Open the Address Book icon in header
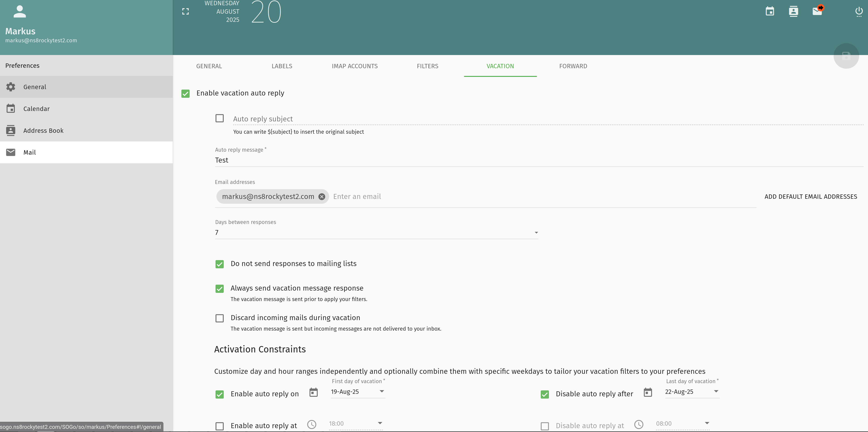The width and height of the screenshot is (868, 432). (x=793, y=11)
